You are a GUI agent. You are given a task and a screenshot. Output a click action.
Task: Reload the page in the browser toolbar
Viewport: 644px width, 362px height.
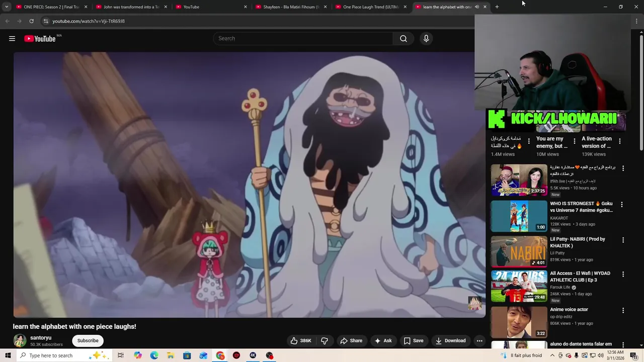click(31, 21)
